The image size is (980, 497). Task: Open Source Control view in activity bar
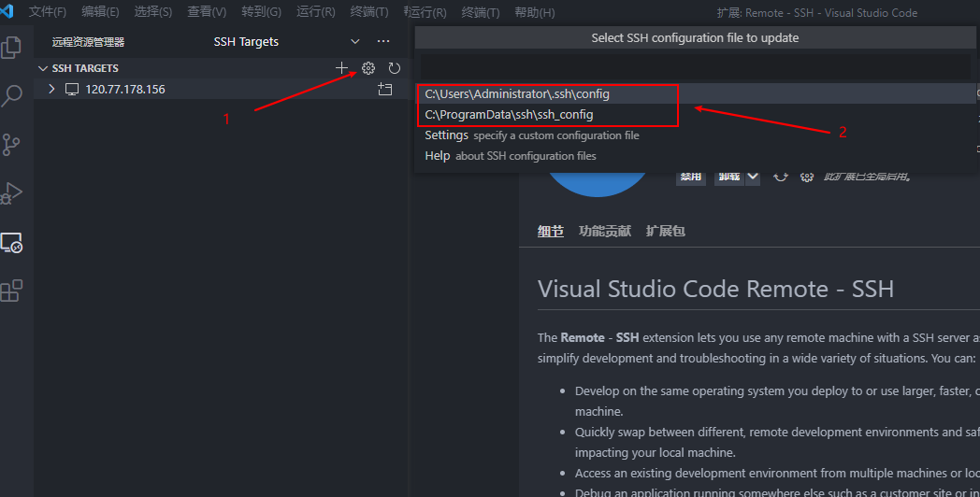[x=11, y=144]
